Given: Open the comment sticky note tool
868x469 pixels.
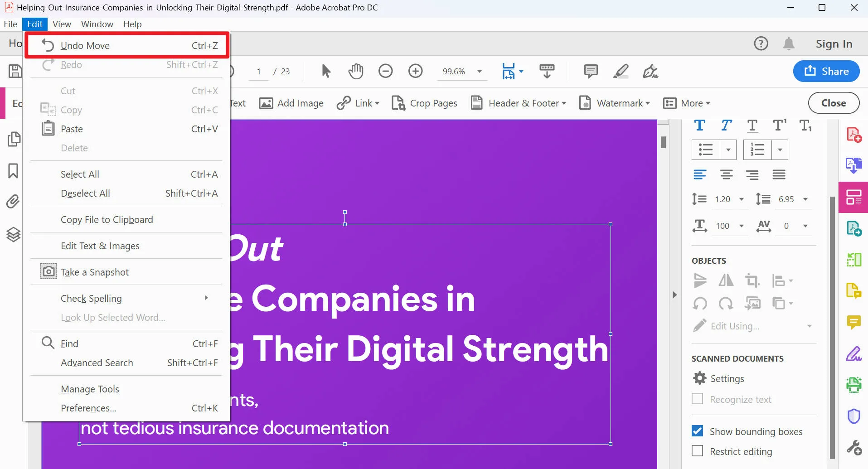Looking at the screenshot, I should click(591, 71).
